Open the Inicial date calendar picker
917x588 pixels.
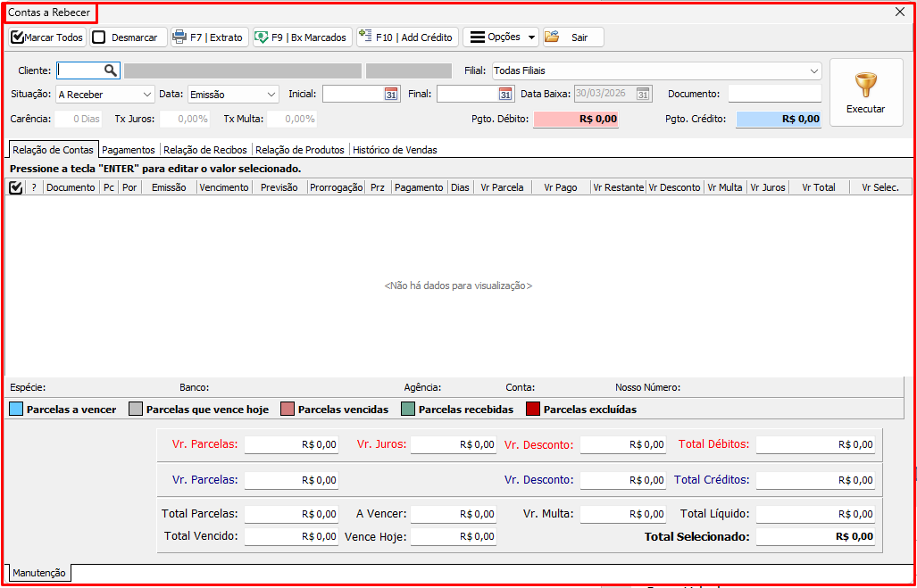tap(391, 94)
